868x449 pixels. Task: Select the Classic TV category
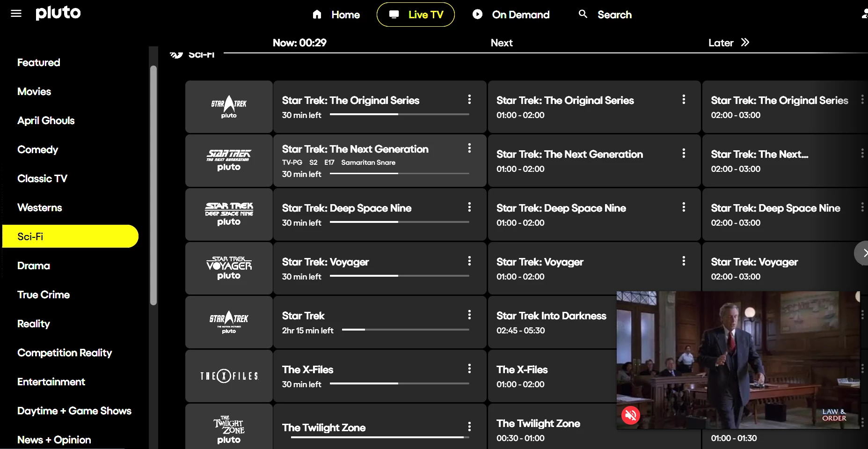42,178
